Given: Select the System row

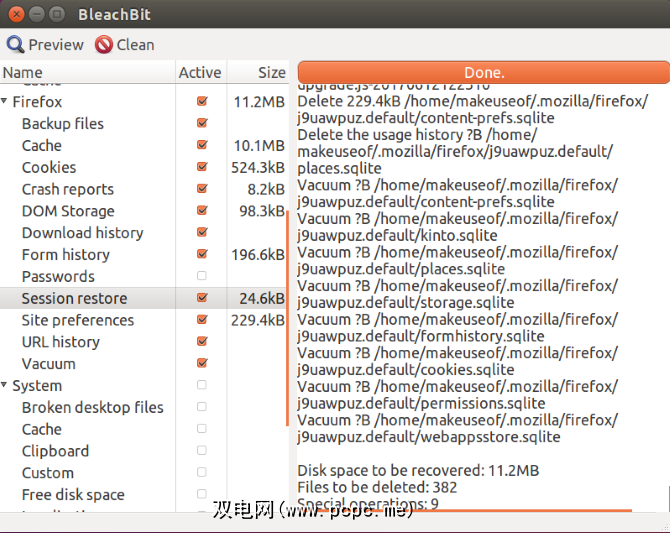Looking at the screenshot, I should [x=144, y=385].
